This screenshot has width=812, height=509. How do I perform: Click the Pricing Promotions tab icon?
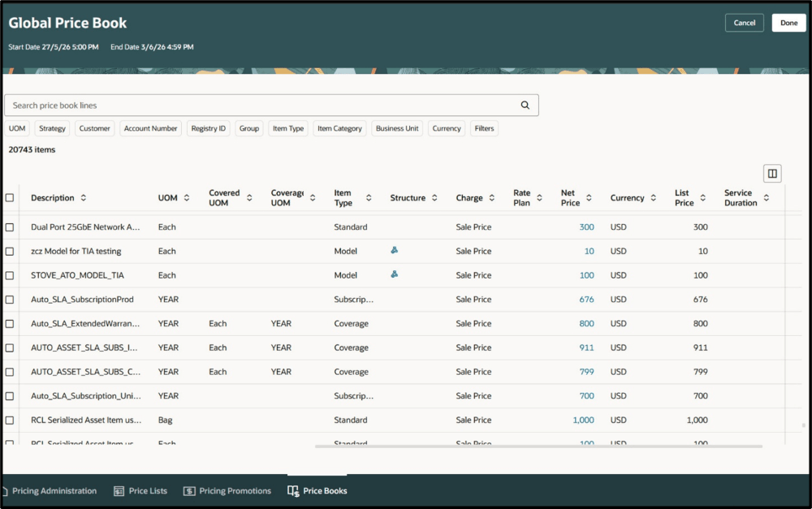[x=189, y=491]
